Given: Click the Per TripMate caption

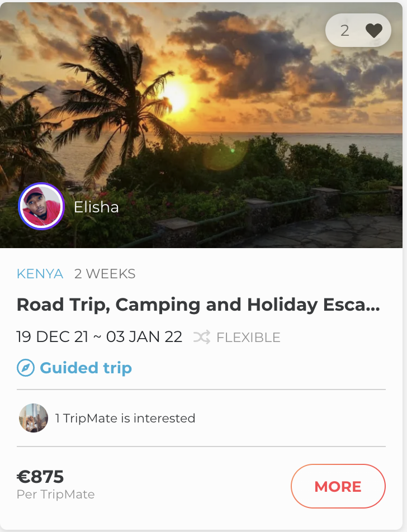Looking at the screenshot, I should (55, 495).
